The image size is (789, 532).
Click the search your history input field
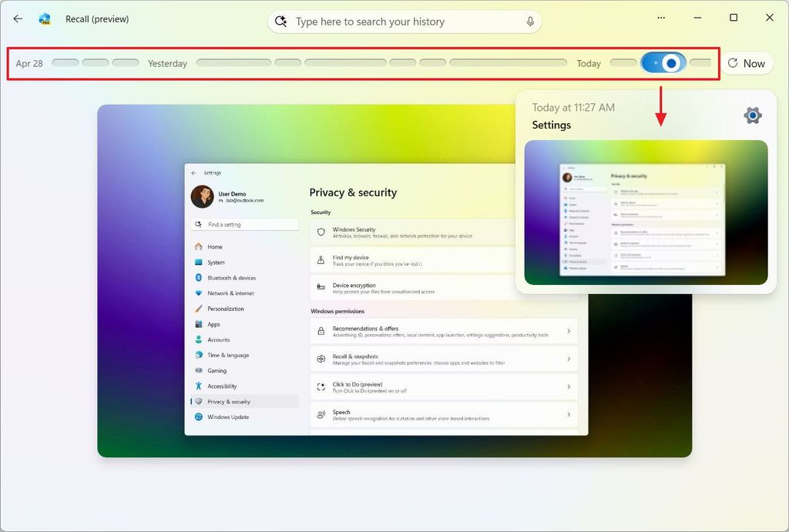[405, 22]
